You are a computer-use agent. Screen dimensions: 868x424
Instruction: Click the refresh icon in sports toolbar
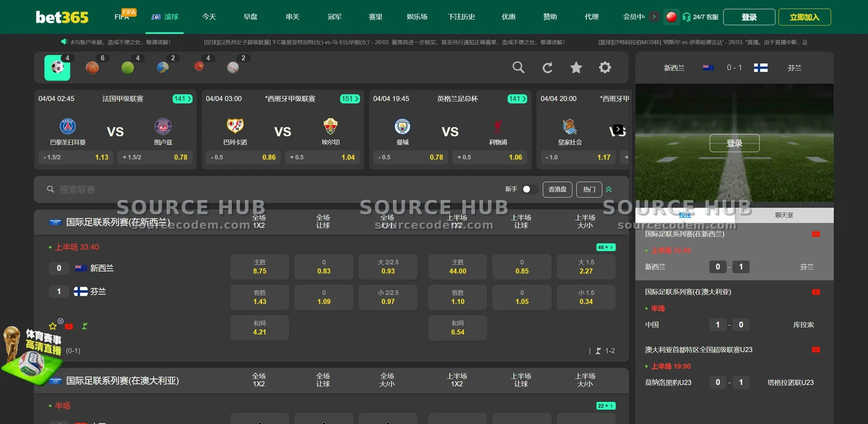(x=547, y=67)
